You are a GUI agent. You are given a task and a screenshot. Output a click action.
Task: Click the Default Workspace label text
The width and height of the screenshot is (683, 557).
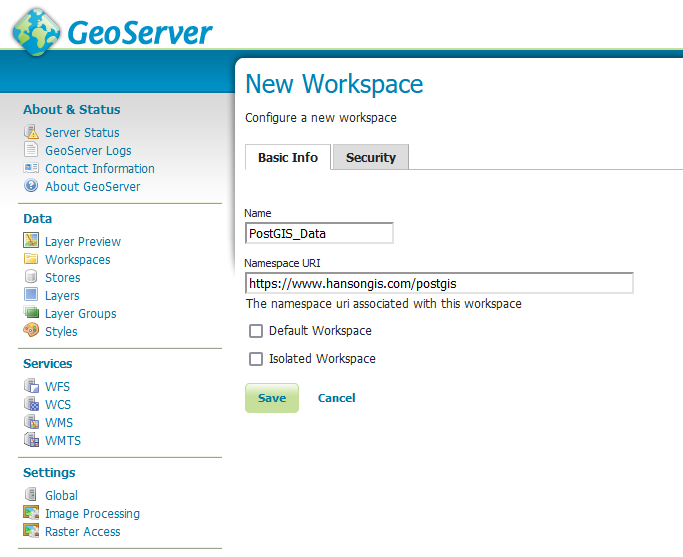coord(320,331)
